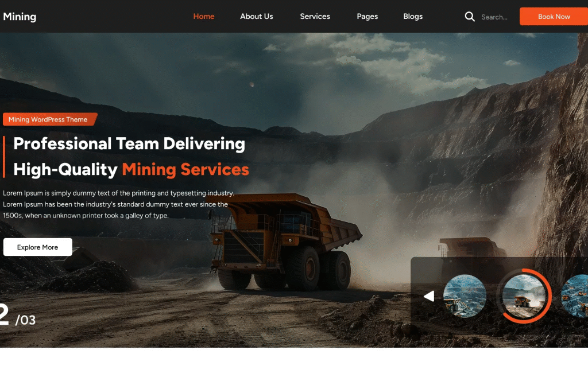Click the Lorem Ipsum description paragraph
Screen dimensions: 588x389
tap(118, 204)
